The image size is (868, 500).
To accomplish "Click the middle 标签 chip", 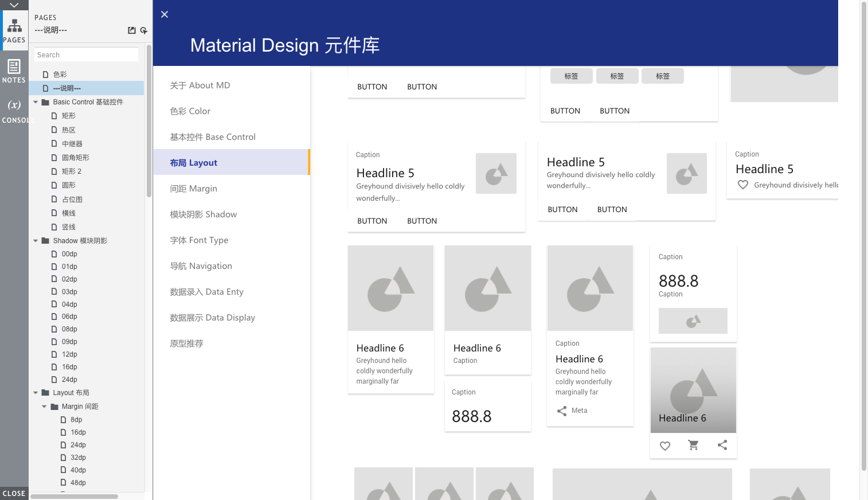I will click(617, 76).
